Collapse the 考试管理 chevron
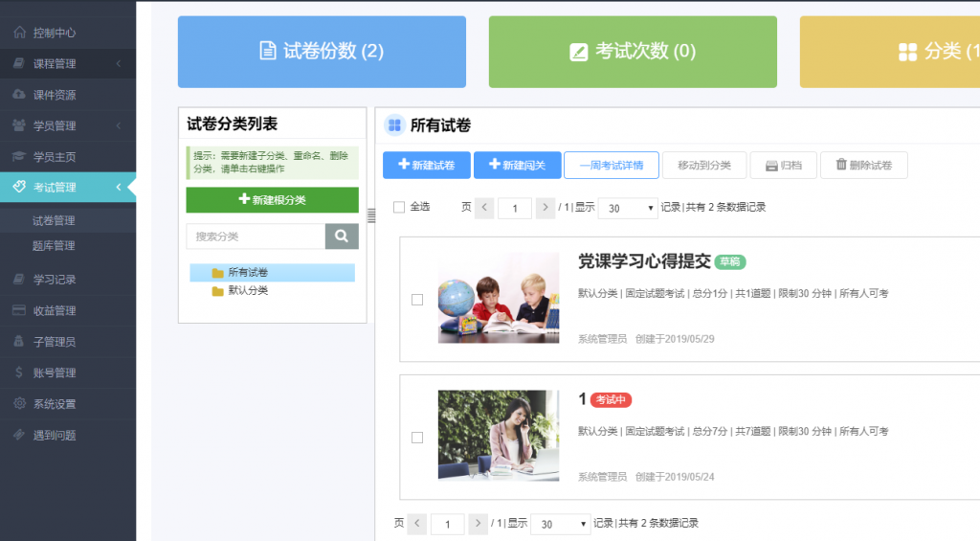This screenshot has height=541, width=980. point(119,187)
